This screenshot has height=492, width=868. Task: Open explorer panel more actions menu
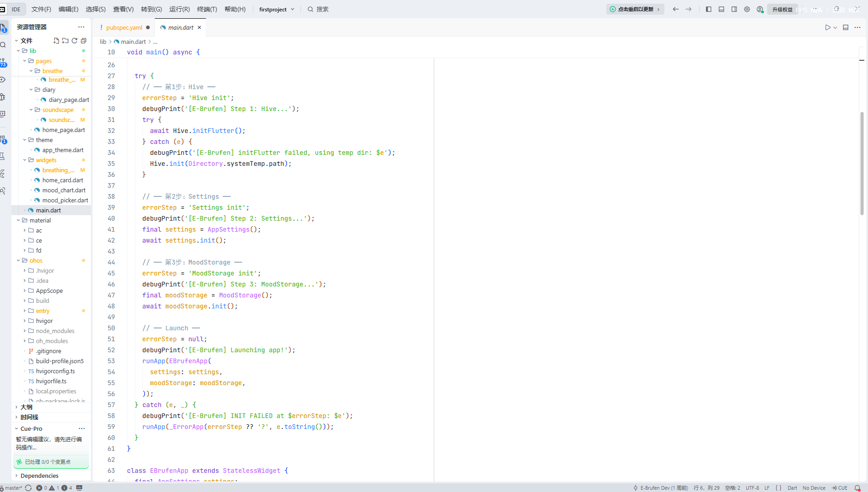coord(81,27)
